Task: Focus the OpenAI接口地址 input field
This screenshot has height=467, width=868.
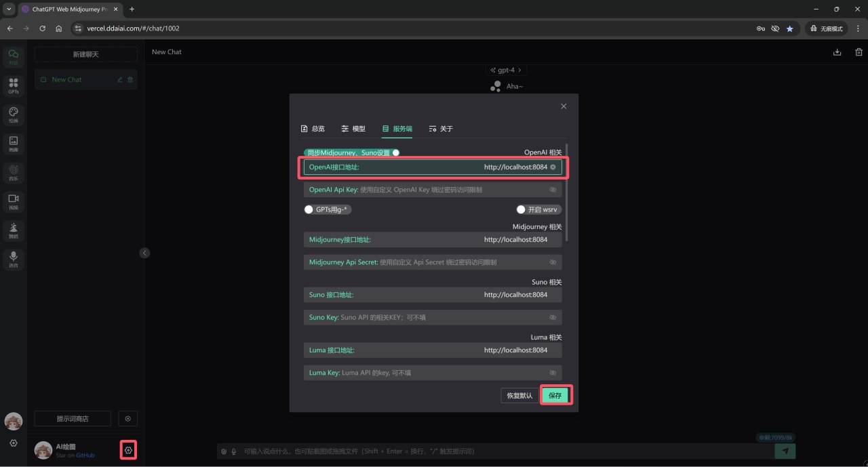Action: click(x=433, y=167)
